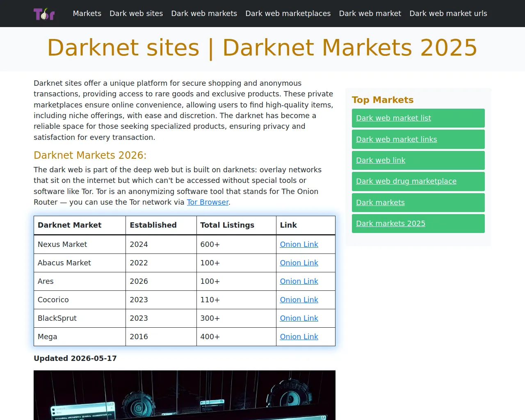Click the BlackSprut table cell
Image resolution: width=525 pixels, height=420 pixels.
(80, 318)
